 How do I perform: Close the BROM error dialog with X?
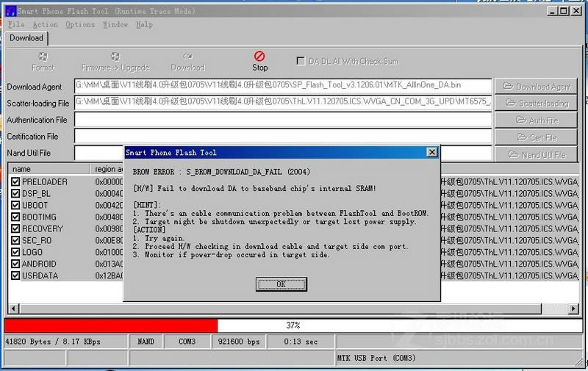point(432,152)
